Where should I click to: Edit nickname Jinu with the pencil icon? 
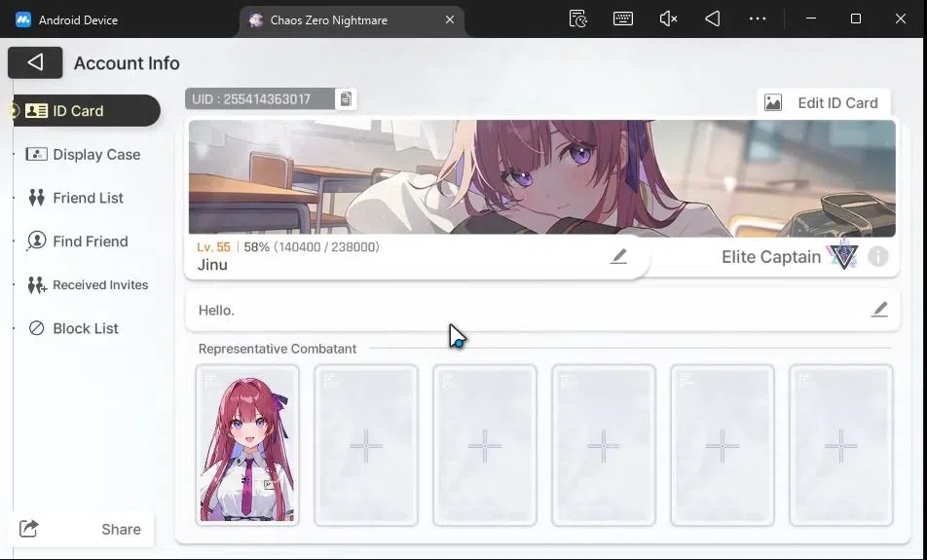point(618,257)
